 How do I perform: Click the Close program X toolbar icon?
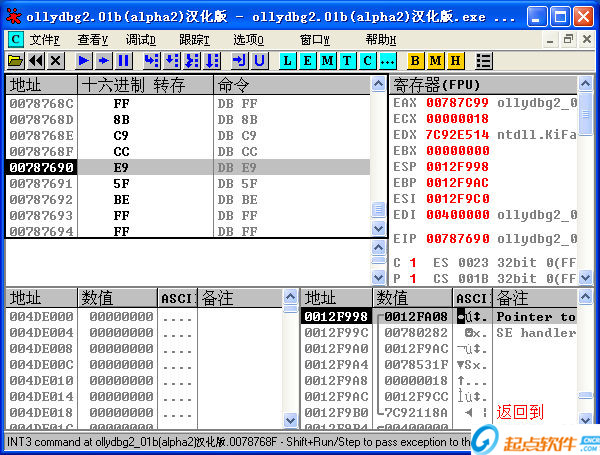[56, 60]
